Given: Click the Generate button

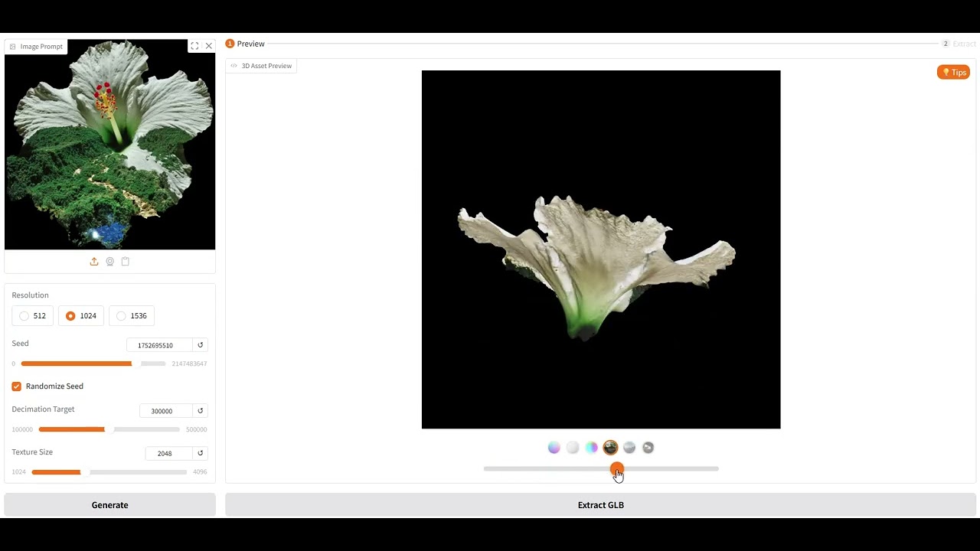Looking at the screenshot, I should [109, 505].
